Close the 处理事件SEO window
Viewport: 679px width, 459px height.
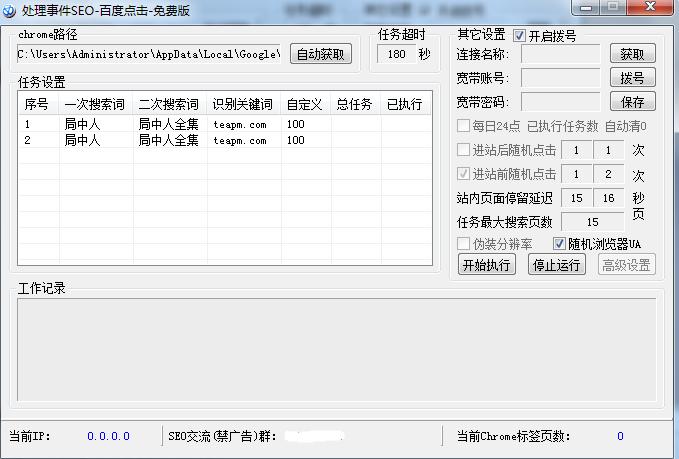coord(650,7)
